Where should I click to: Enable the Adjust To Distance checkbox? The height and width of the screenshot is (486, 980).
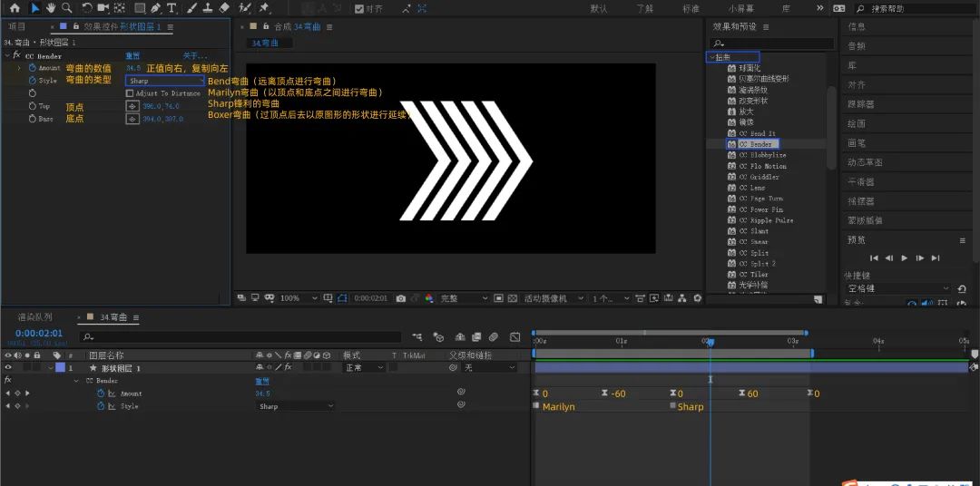tap(130, 93)
